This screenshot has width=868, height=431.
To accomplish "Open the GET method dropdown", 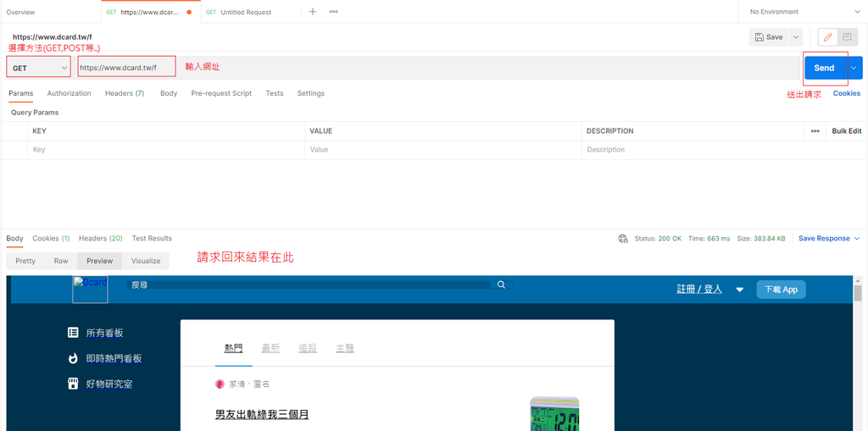I will tap(39, 68).
